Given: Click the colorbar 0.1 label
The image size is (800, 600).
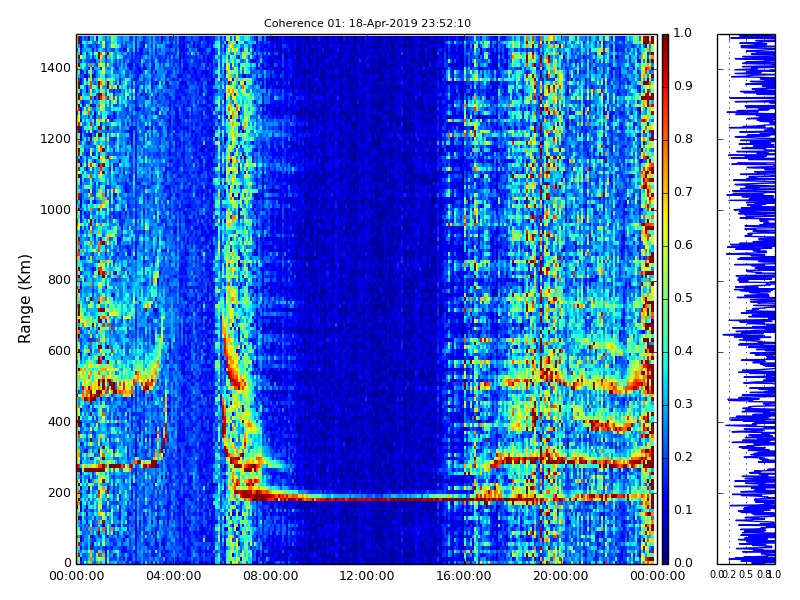Looking at the screenshot, I should click(x=683, y=510).
